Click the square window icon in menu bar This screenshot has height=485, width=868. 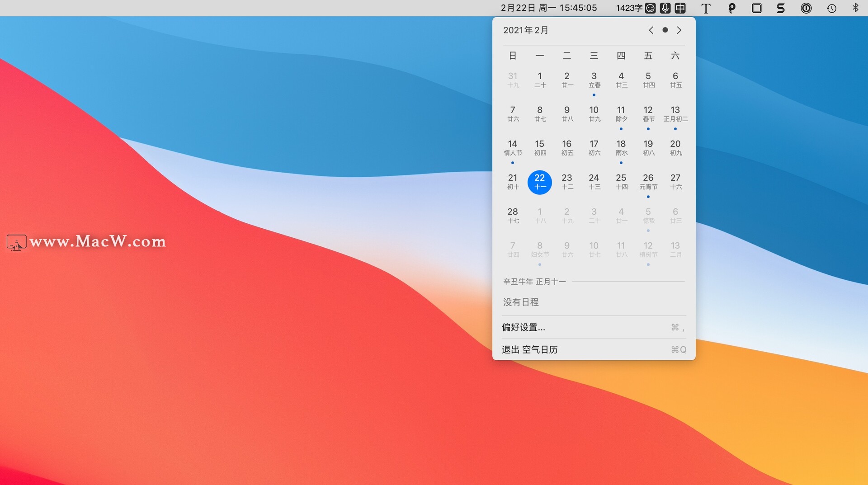coord(757,8)
